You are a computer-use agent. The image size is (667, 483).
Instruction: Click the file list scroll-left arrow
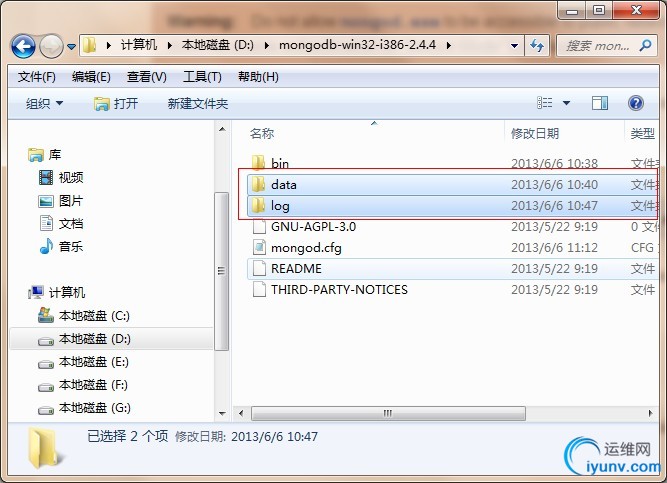pos(241,413)
